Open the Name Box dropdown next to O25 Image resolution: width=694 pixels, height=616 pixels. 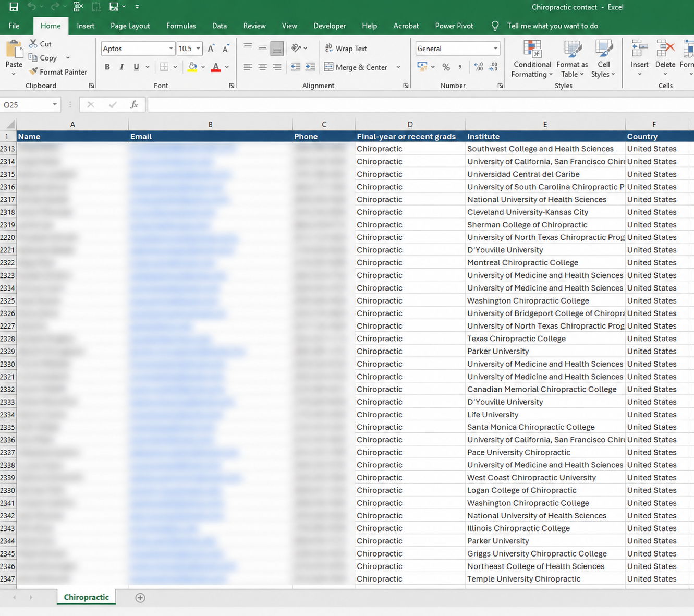pyautogui.click(x=54, y=105)
